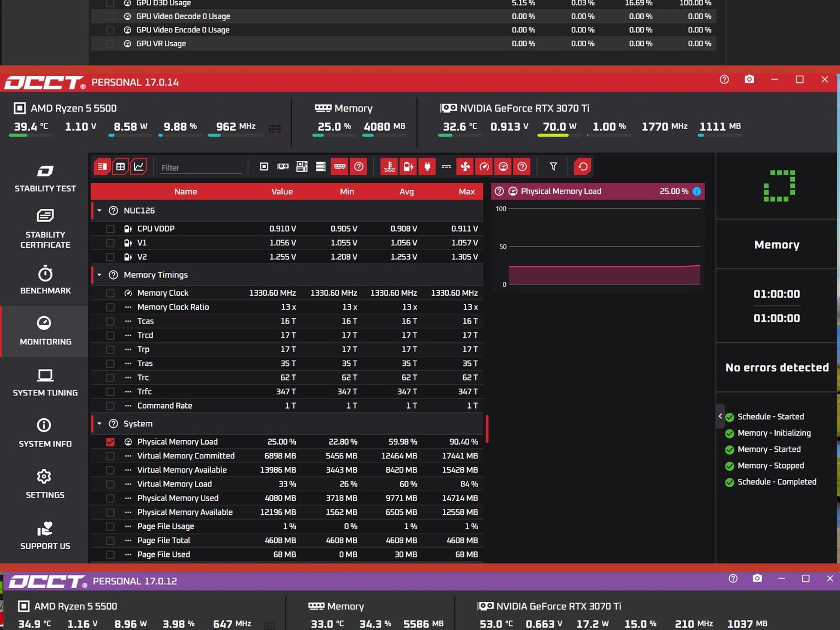This screenshot has width=840, height=630.
Task: Click the "No errors detected" status text
Action: point(777,367)
